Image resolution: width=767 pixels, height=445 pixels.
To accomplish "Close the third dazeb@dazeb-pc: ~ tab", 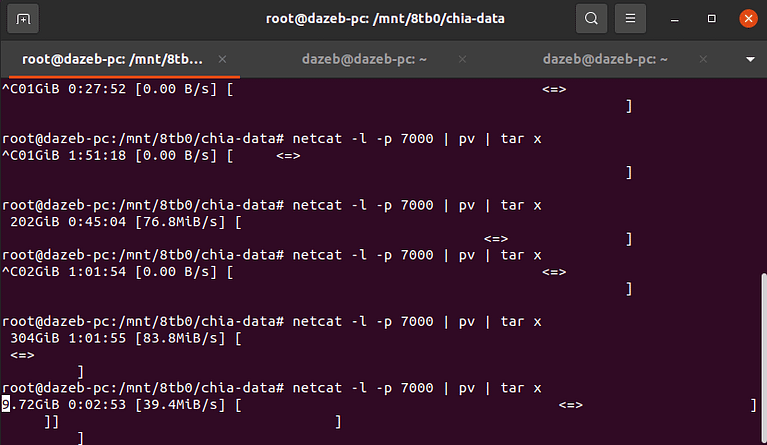I will click(x=703, y=59).
